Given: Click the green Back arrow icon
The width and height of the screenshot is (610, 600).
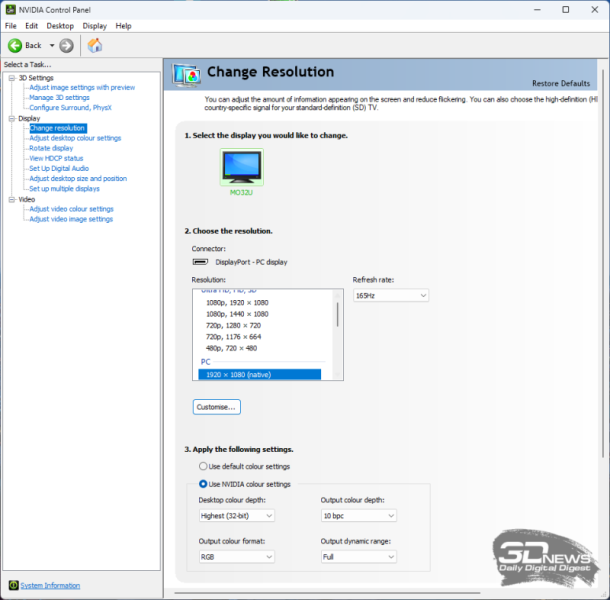Looking at the screenshot, I should point(15,45).
